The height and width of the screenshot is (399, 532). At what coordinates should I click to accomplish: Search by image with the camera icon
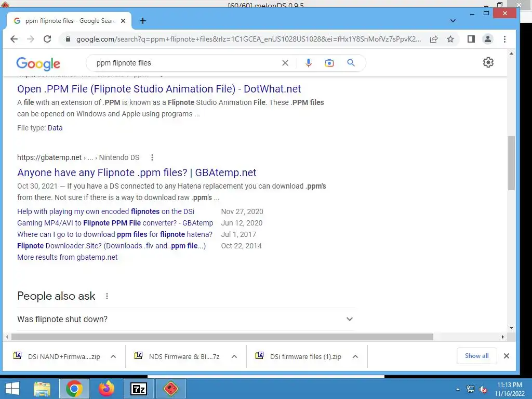[x=329, y=63]
